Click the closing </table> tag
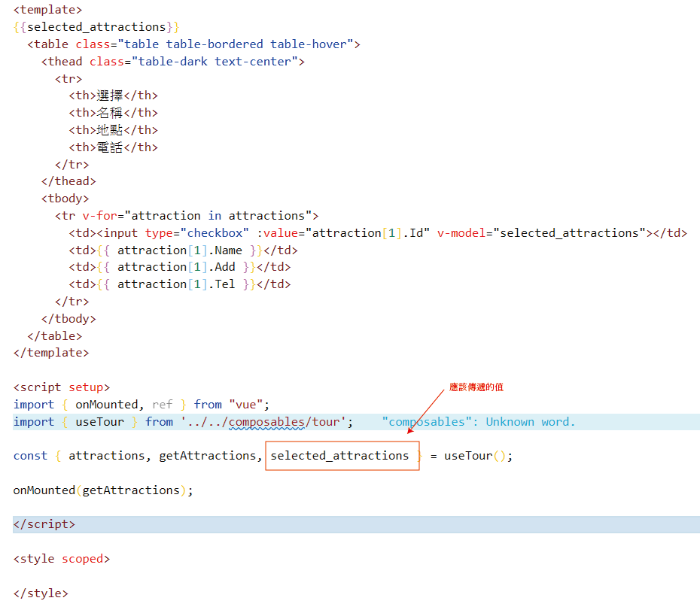This screenshot has height=610, width=700. [55, 336]
